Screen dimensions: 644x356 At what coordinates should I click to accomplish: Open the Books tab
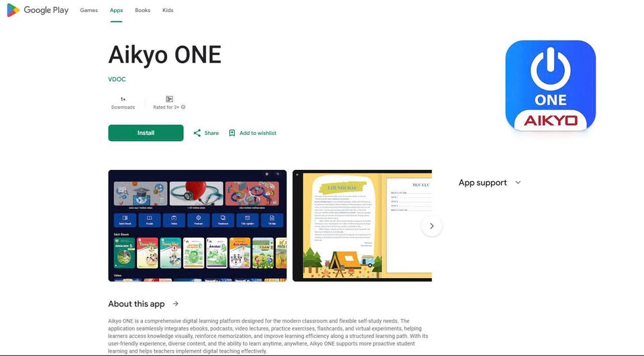[142, 10]
